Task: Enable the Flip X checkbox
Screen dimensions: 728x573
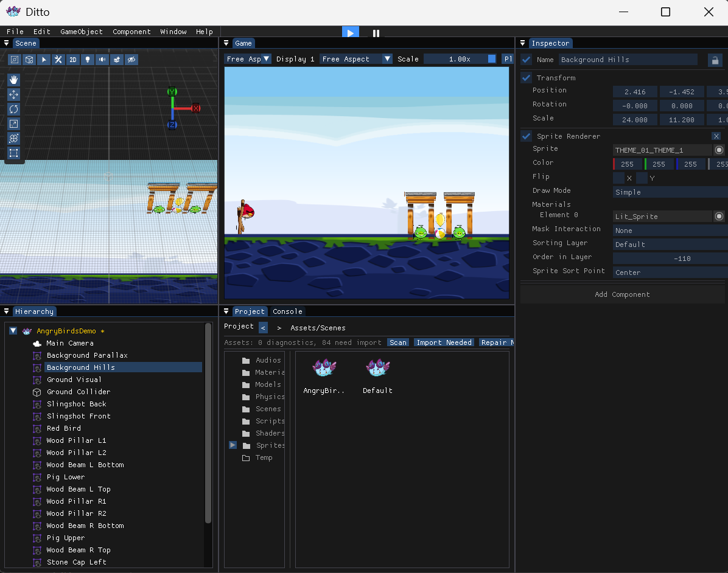Action: tap(618, 178)
